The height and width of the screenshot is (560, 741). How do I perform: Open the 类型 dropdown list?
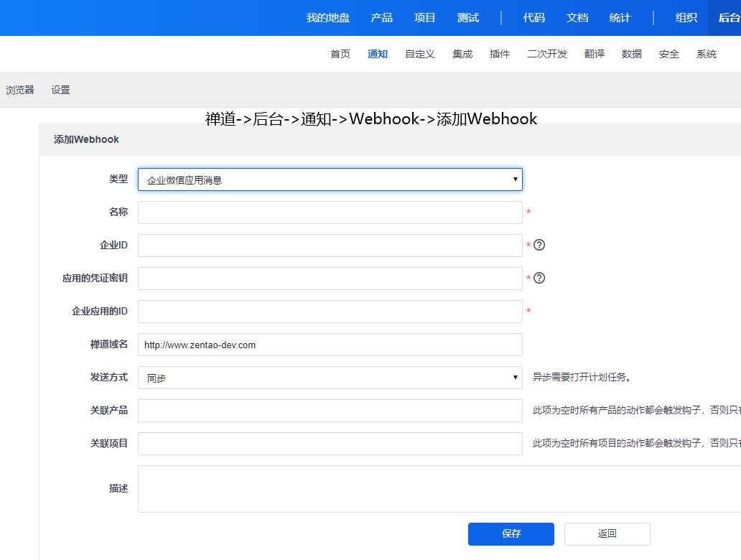click(330, 179)
